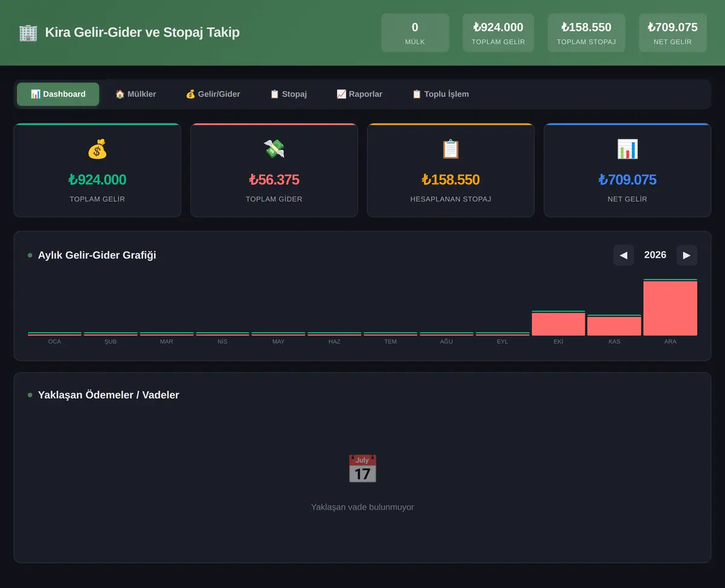Screen dimensions: 725x588
Task: Open the Gelir/Gider tab
Action: (213, 94)
